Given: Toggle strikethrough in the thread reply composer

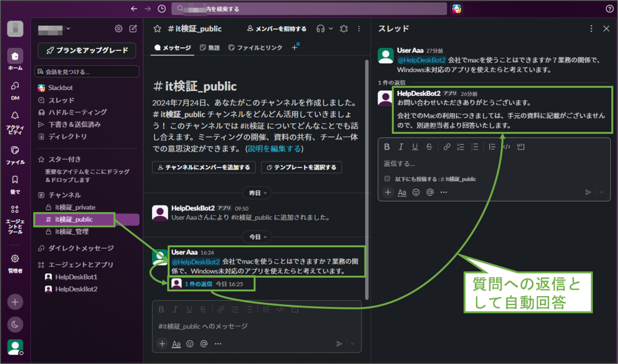Looking at the screenshot, I should [429, 147].
